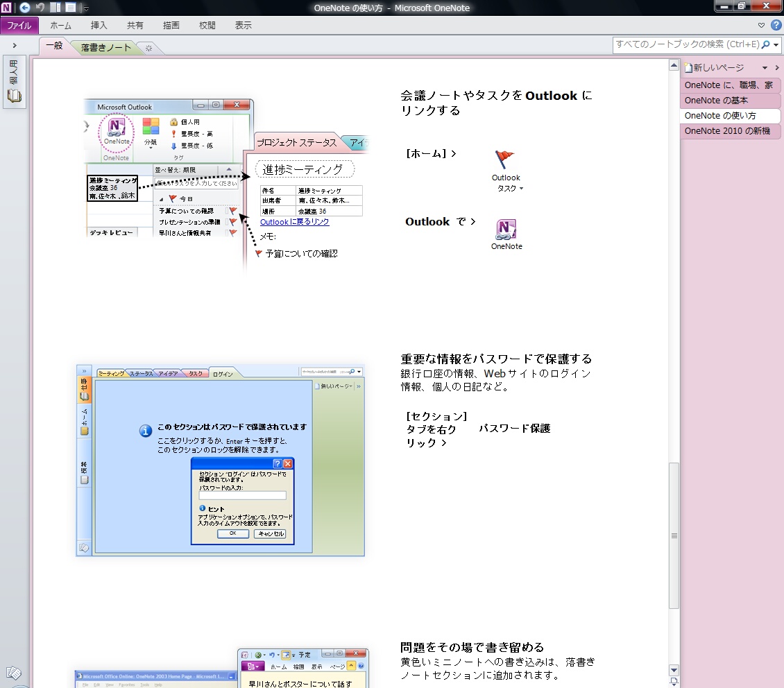Screen dimensions: 784x688
Task: Click the OneNote icon beside Outlook で
Action: 506,230
